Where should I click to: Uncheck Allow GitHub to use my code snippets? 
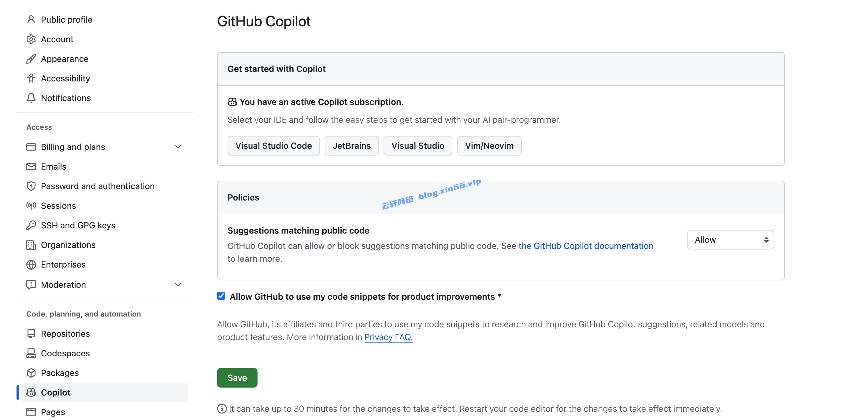221,296
